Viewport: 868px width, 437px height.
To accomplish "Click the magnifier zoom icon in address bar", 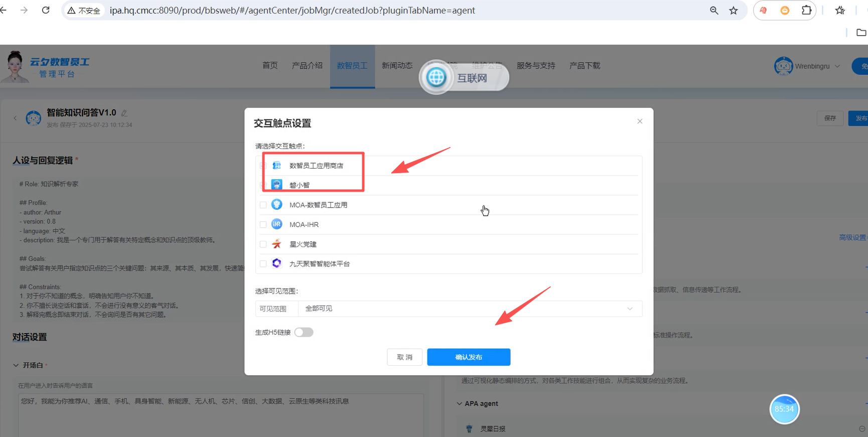I will point(714,11).
